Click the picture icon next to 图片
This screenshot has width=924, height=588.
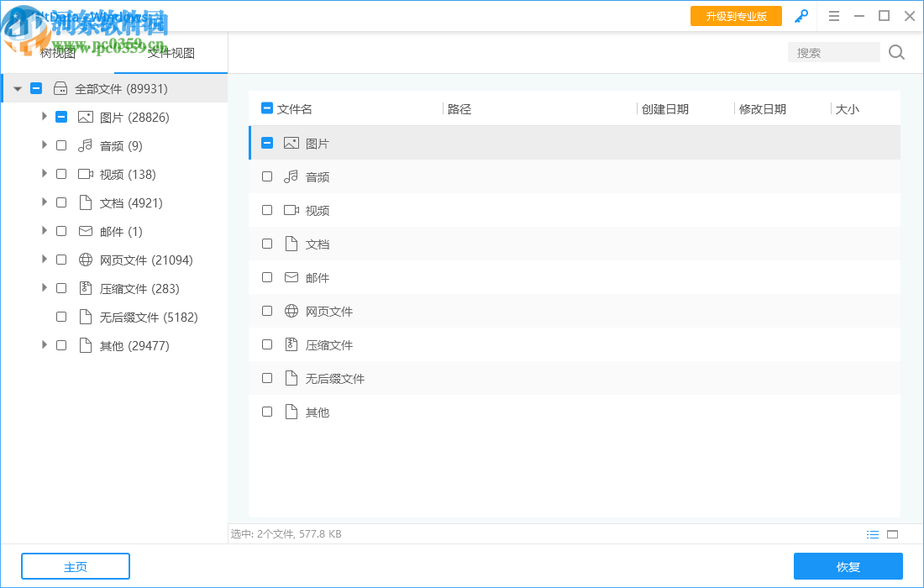coord(291,143)
